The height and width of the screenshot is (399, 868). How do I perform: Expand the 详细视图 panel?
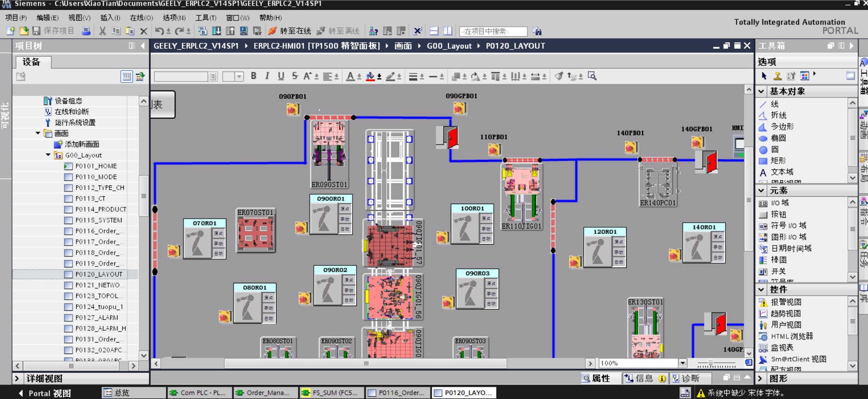coord(17,379)
